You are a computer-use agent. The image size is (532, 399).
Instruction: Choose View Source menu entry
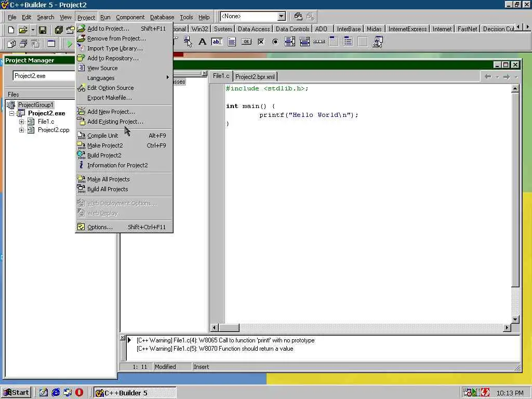click(x=124, y=68)
